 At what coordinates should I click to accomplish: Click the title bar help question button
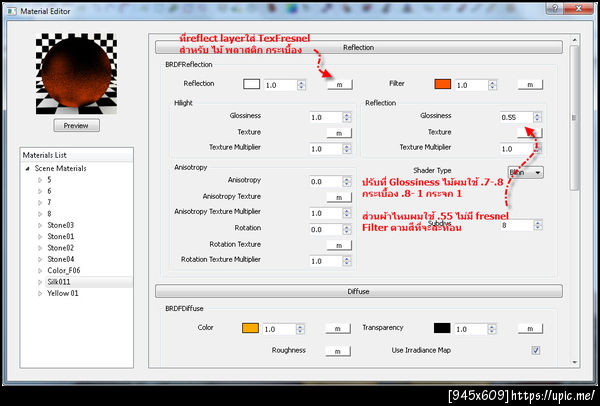[x=555, y=8]
